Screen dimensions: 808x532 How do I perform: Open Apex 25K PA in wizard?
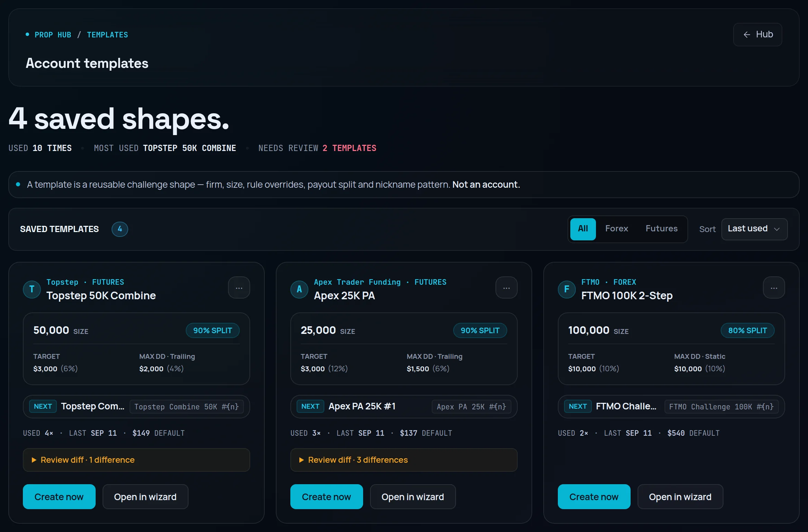[413, 497]
